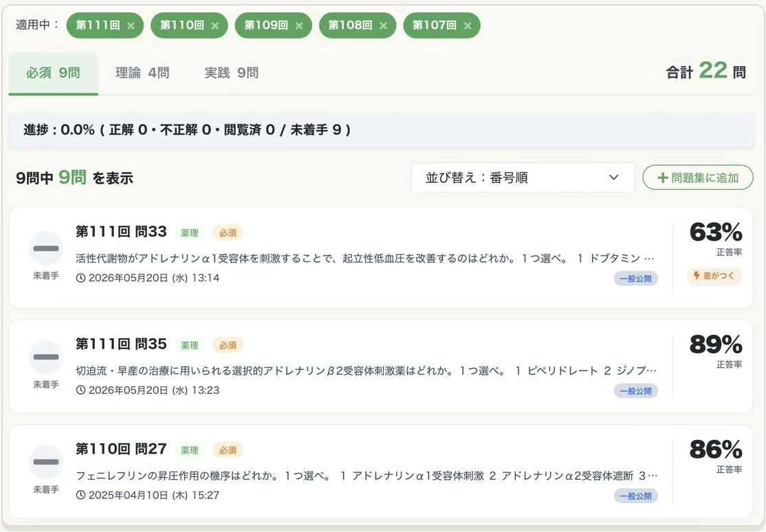Click the 9問中 9問 を表示 text
Image resolution: width=766 pixels, height=532 pixels.
(x=74, y=178)
